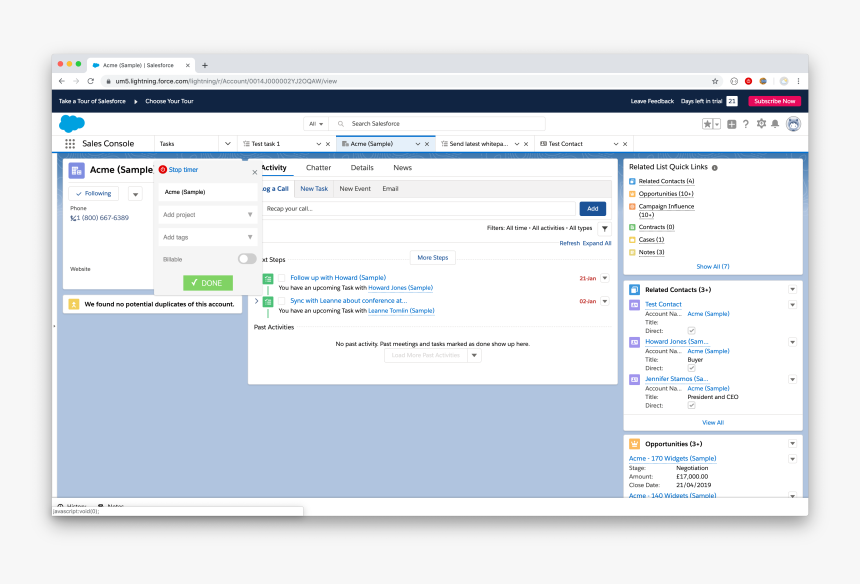This screenshot has height=584, width=860.
Task: Switch to the Chatter tab
Action: coord(318,168)
